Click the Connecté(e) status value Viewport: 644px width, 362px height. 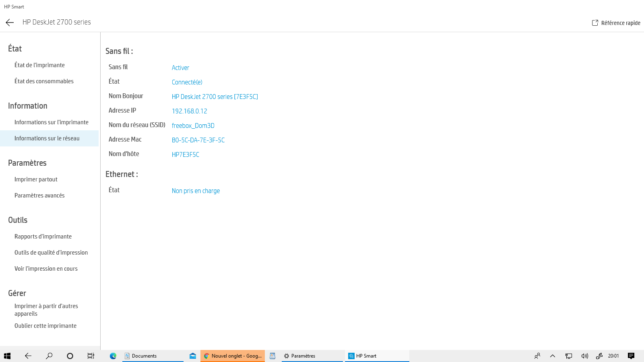[x=187, y=82]
